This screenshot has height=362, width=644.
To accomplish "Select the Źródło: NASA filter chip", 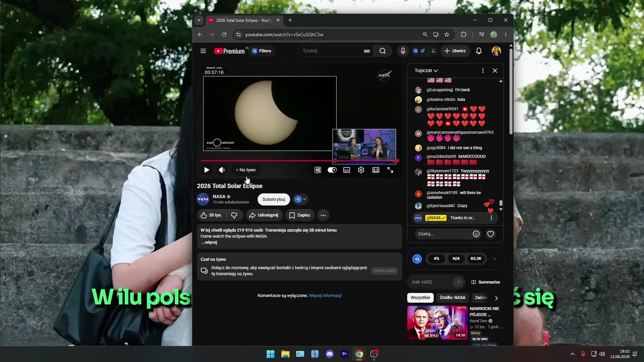I will coord(452,298).
